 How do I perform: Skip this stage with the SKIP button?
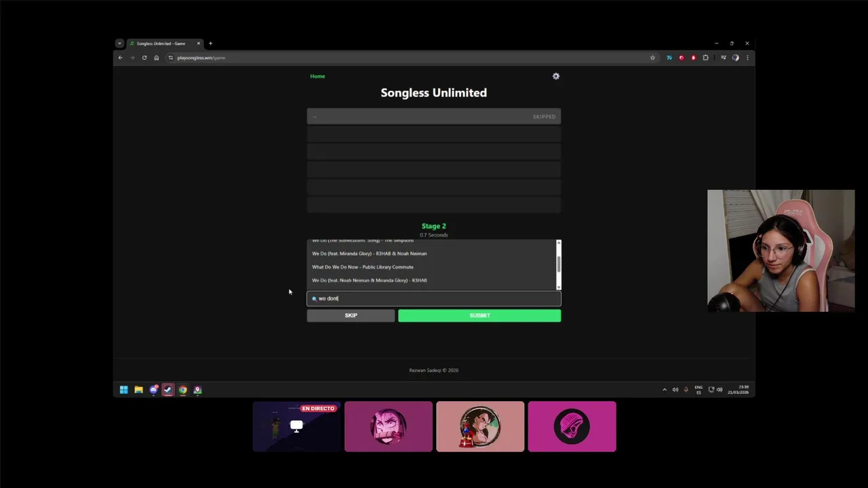pos(351,315)
